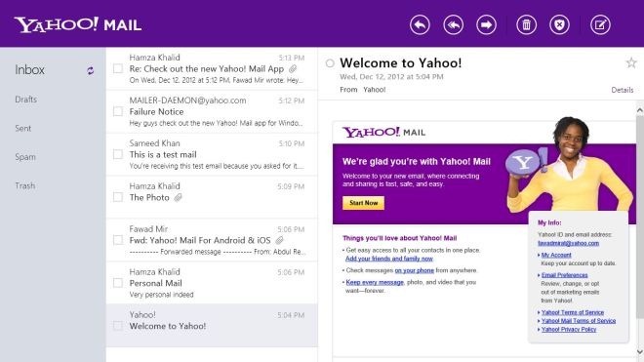Viewport: 644px width, 362px height.
Task: View Yahoo! Privacy Policy link
Action: pyautogui.click(x=569, y=330)
